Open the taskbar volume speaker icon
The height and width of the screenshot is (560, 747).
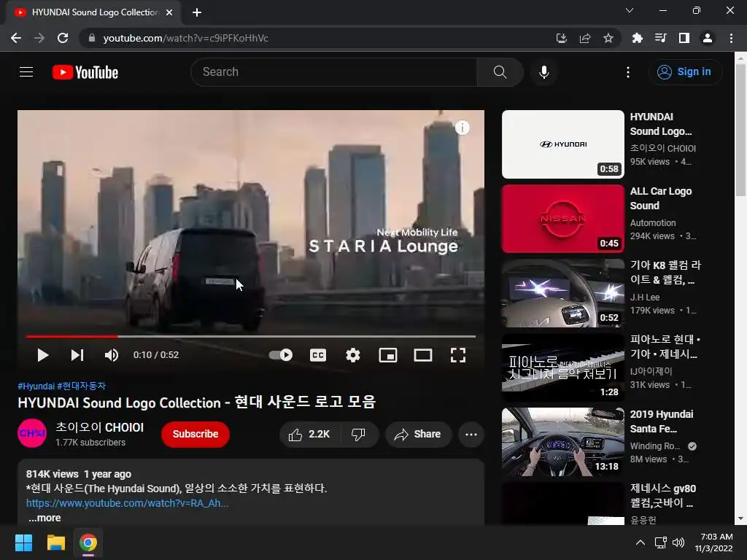click(678, 542)
